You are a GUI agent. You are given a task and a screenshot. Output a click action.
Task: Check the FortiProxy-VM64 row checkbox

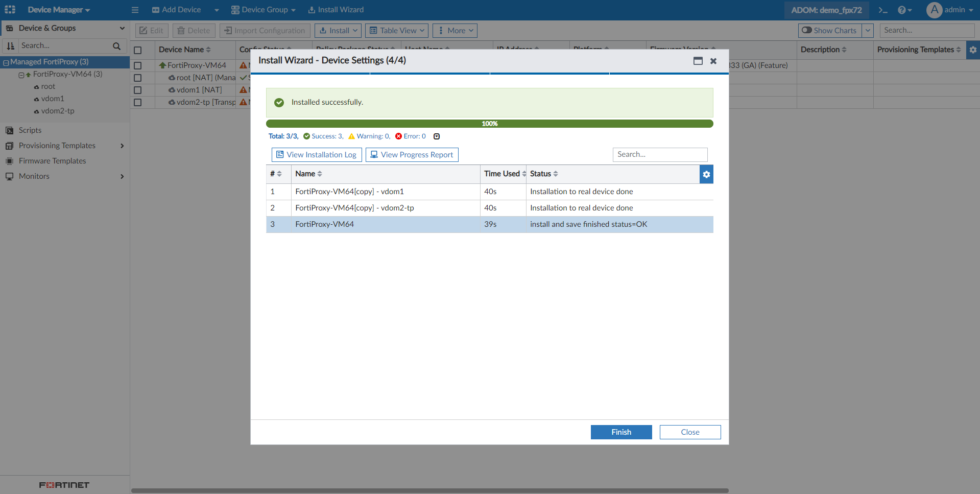tap(137, 65)
